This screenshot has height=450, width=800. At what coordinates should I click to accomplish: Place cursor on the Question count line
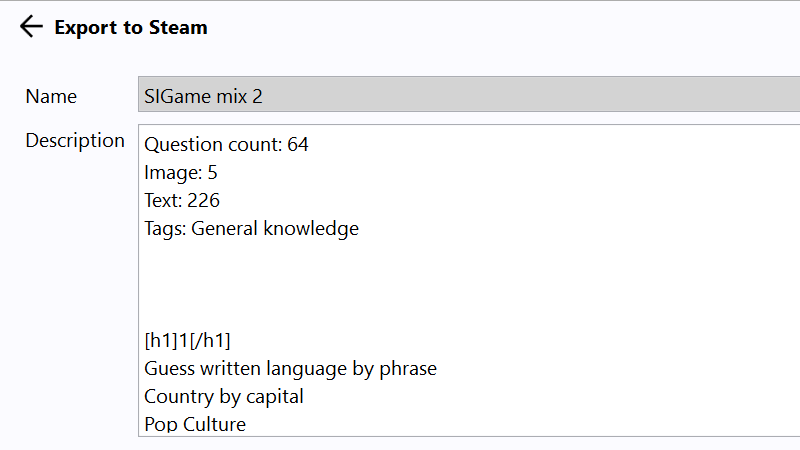(x=226, y=145)
